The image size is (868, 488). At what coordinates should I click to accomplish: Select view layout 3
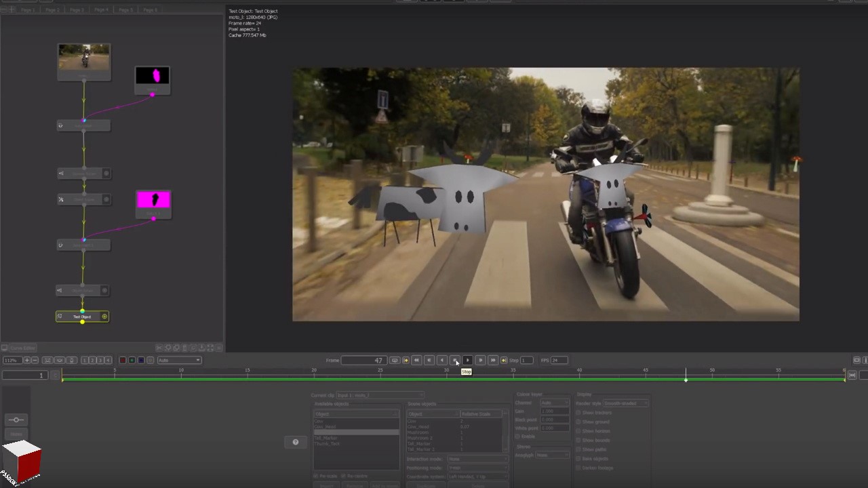(x=100, y=360)
